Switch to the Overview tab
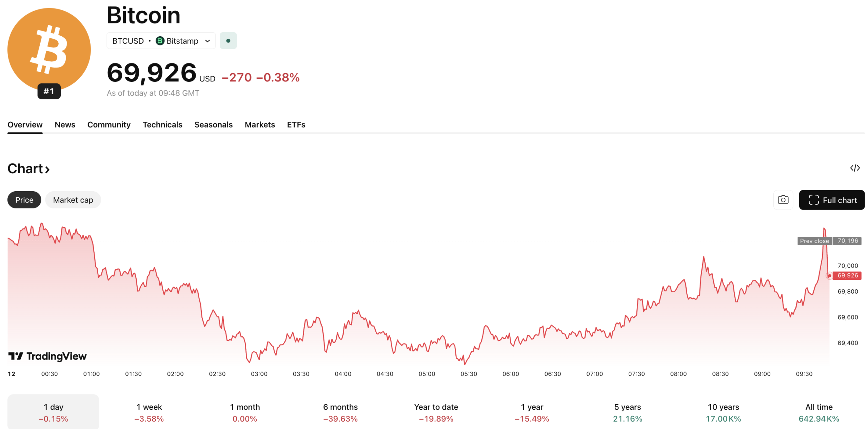The height and width of the screenshot is (429, 868). (x=25, y=124)
